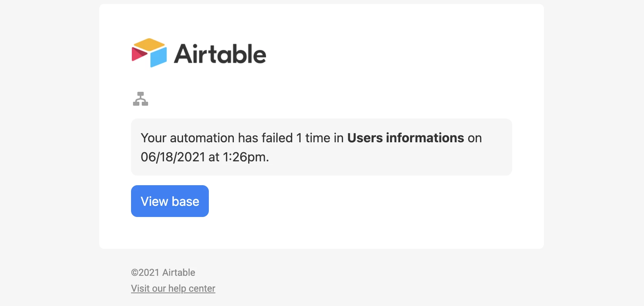The width and height of the screenshot is (644, 306).
Task: Click the Airtable wordmark text
Action: tap(220, 54)
